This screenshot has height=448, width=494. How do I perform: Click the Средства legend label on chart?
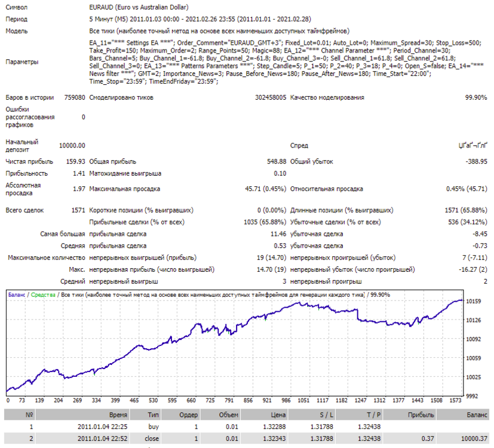click(43, 295)
